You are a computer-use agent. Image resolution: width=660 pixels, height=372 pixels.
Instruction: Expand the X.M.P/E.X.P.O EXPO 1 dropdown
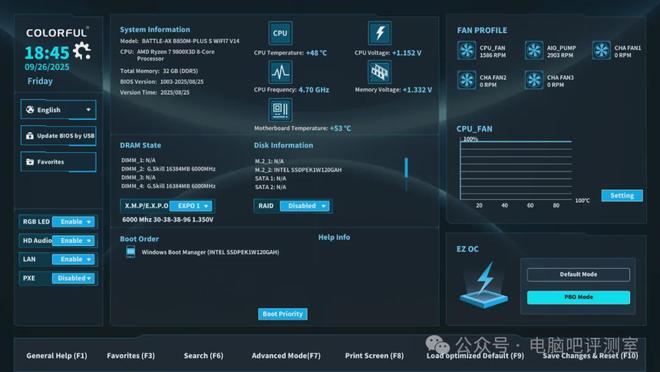coord(191,206)
